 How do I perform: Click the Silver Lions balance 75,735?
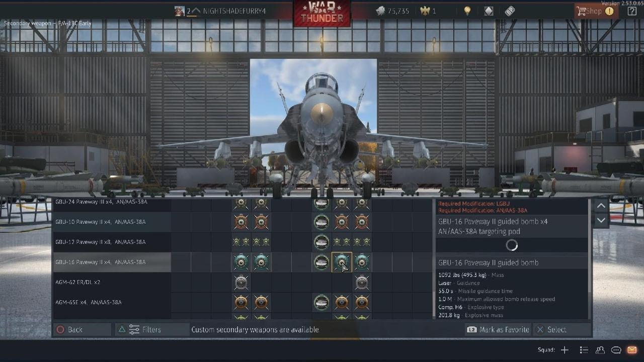[392, 11]
